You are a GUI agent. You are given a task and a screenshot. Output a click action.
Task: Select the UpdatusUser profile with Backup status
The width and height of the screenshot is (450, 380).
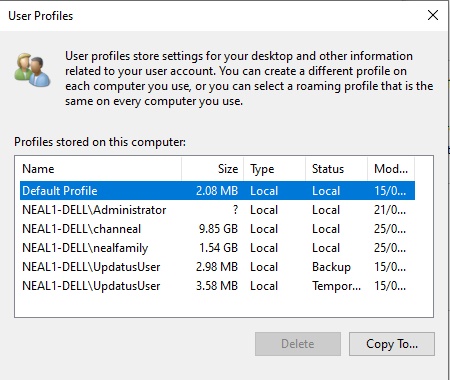[x=217, y=267]
